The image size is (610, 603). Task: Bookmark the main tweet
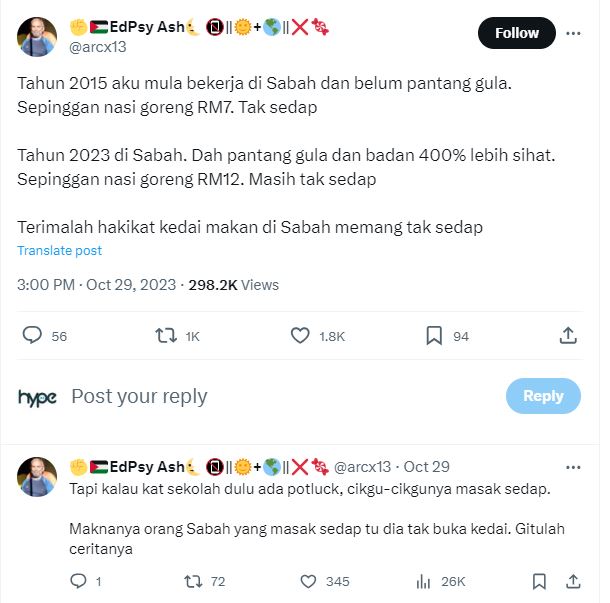pos(434,336)
